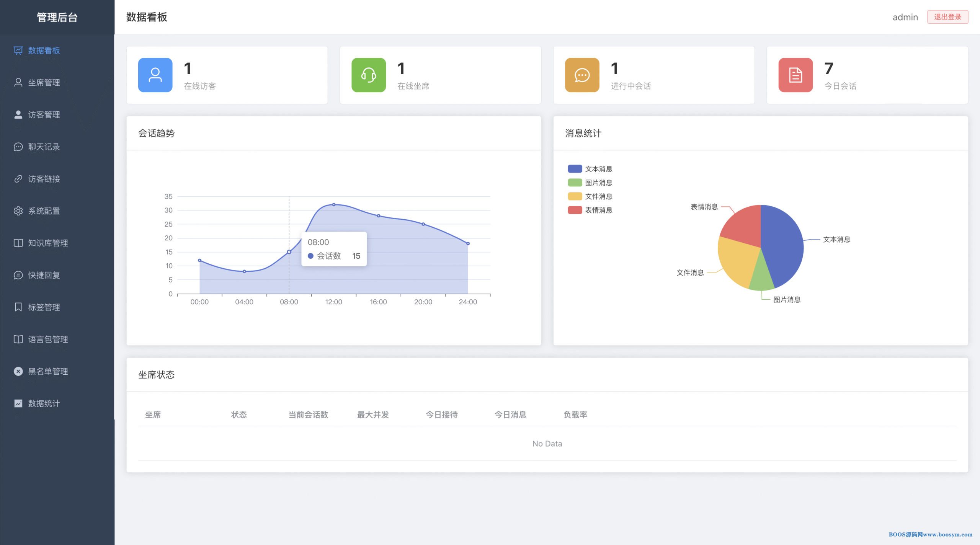Click the X circle icon for 黑名单管理
980x545 pixels.
tap(18, 371)
